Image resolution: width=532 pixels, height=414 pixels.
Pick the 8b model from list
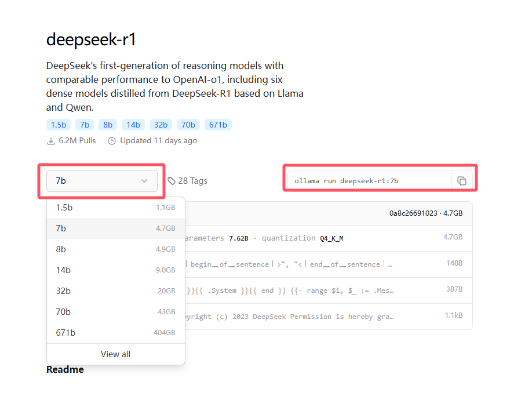(116, 249)
